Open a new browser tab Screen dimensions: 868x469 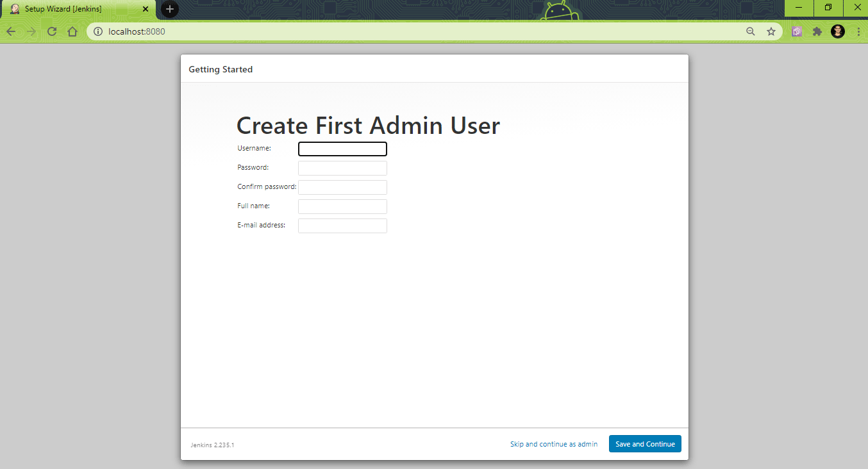click(x=169, y=9)
